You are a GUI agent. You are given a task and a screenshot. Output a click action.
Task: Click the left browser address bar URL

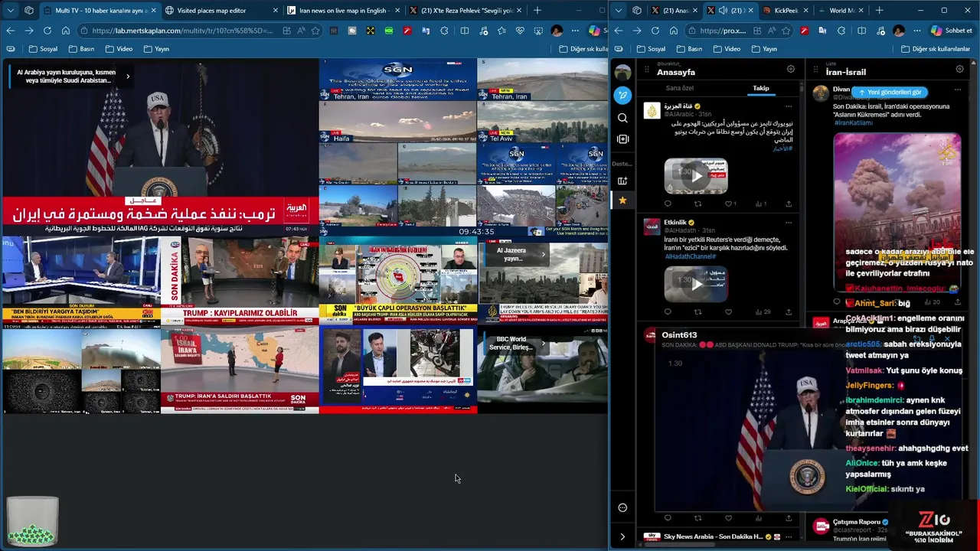[181, 31]
